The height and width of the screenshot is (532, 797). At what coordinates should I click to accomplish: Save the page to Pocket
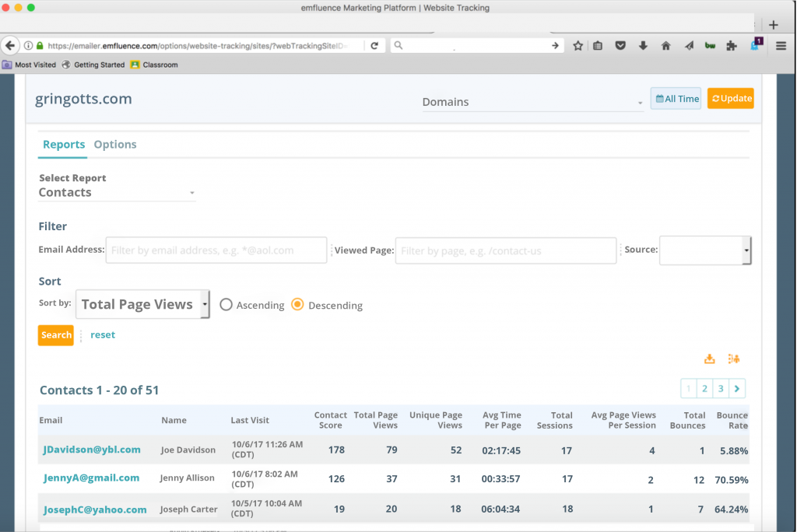pyautogui.click(x=620, y=46)
